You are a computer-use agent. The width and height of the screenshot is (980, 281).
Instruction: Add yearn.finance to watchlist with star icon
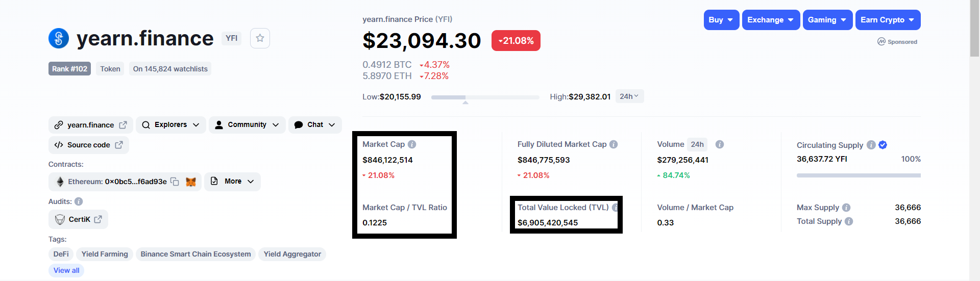(x=260, y=38)
